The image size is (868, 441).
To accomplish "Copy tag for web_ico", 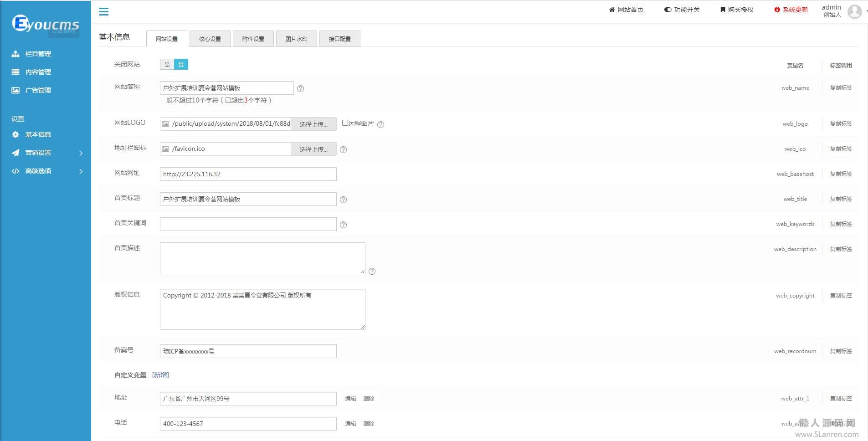I will coord(841,149).
